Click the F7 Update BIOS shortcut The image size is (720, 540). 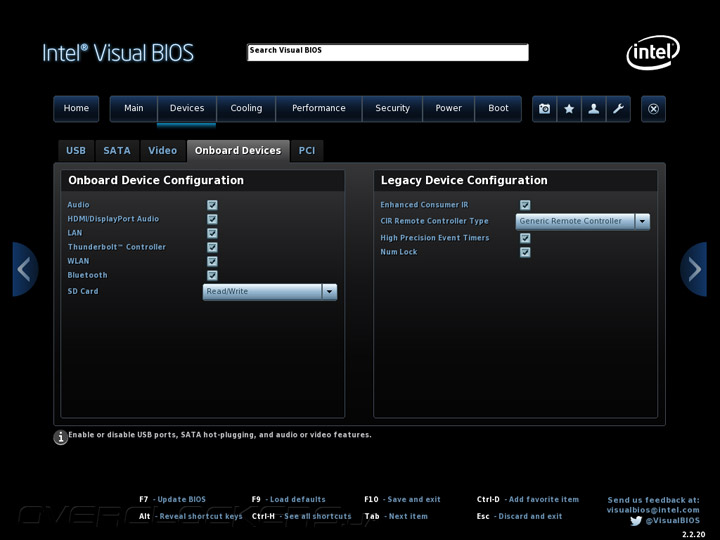pos(173,500)
